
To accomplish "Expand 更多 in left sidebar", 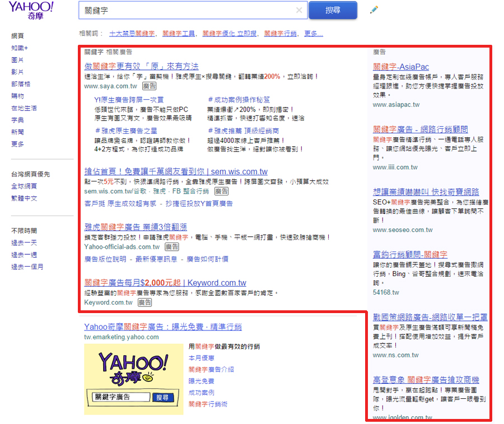I will 17,144.
